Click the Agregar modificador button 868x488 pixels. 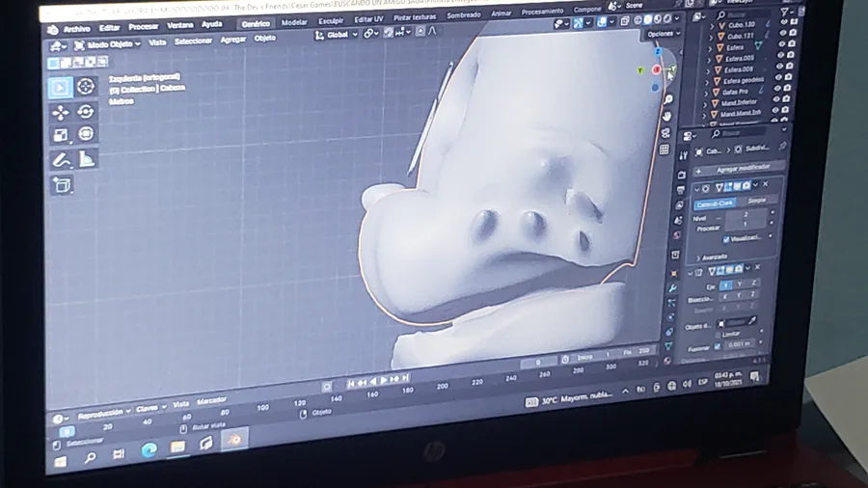740,168
